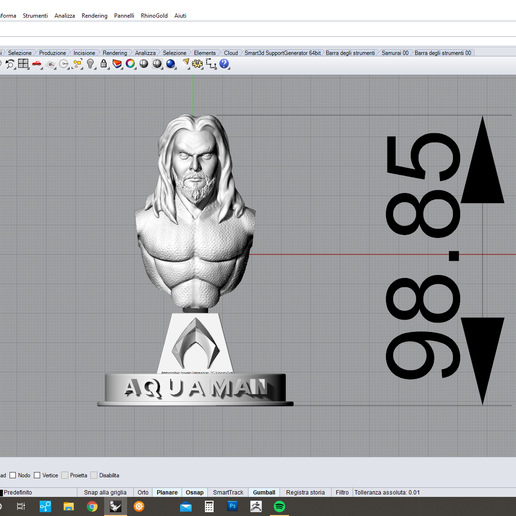Click the gray shaded sphere icon
Screen dimensions: 516x516
[x=144, y=63]
